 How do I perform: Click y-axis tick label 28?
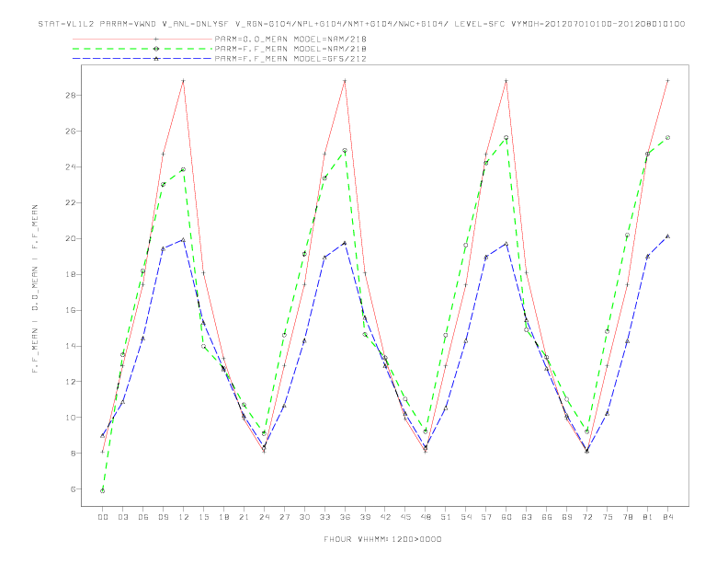coord(70,96)
